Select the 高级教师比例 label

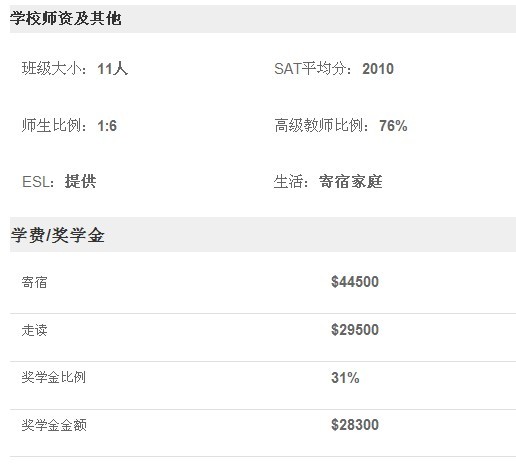coord(321,126)
